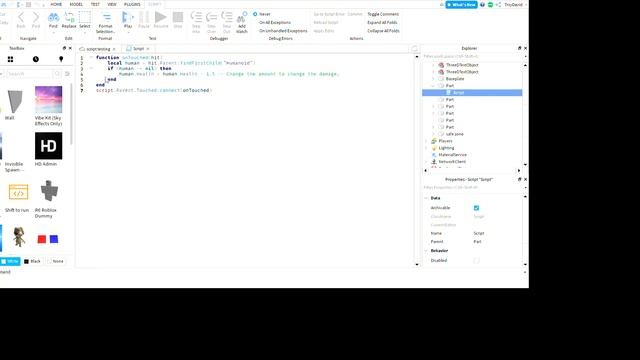The width and height of the screenshot is (640, 360).
Task: Open the Toolbox marketplace grid tab
Action: pyautogui.click(x=10, y=59)
